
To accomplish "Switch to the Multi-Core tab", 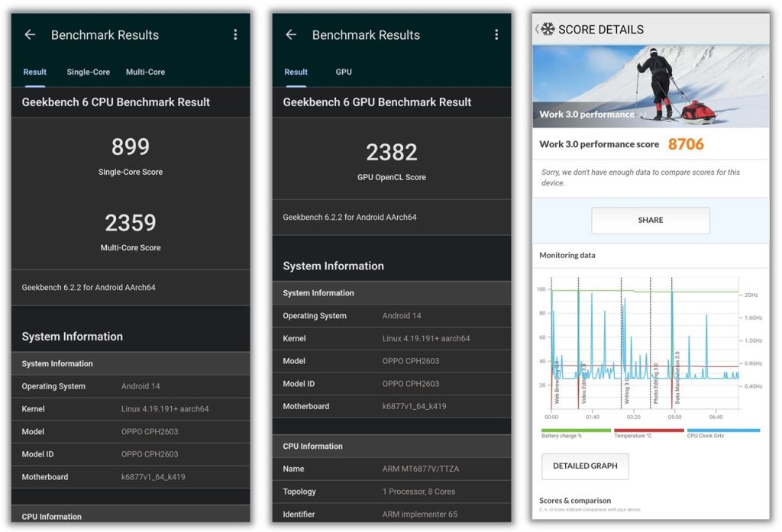I will point(145,72).
